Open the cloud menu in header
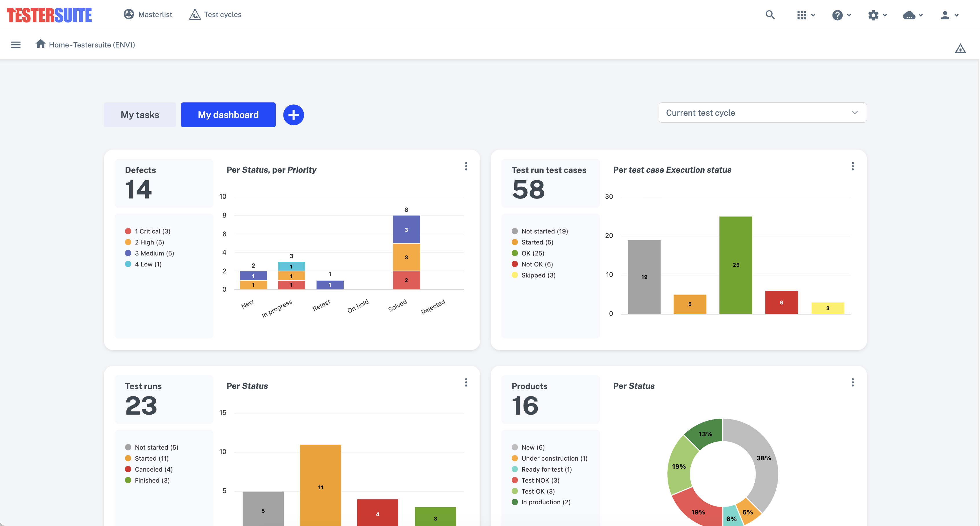This screenshot has height=526, width=980. (913, 15)
